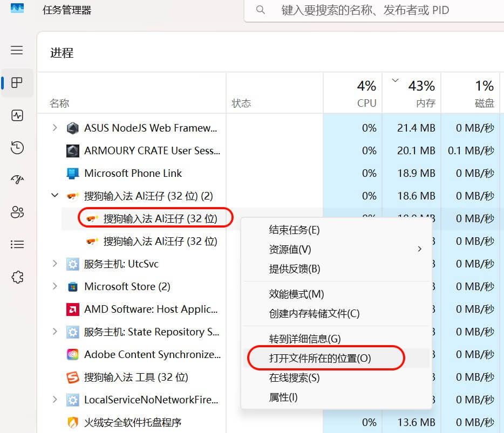Choose 结束任务(E) from context menu
This screenshot has height=433, width=504.
coord(336,230)
